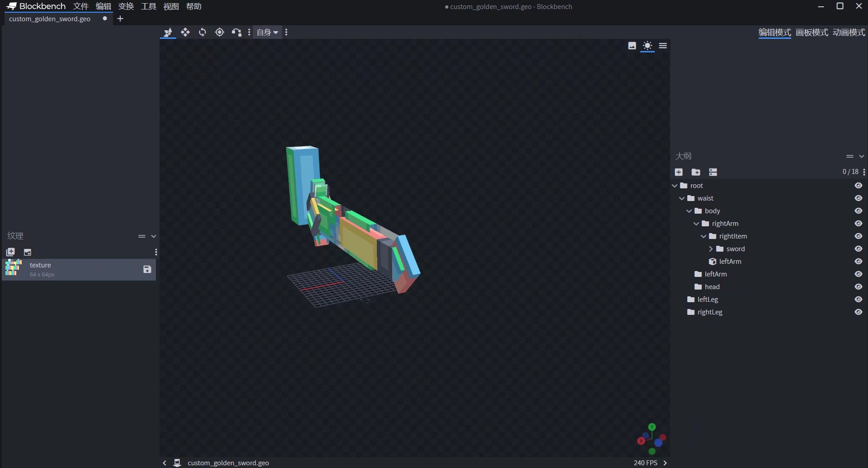The height and width of the screenshot is (468, 868).
Task: Save the texture using disk icon
Action: tap(147, 269)
